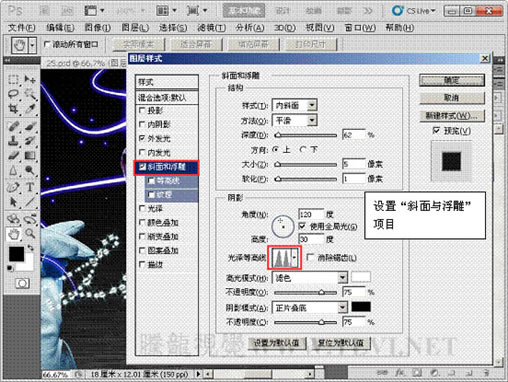This screenshot has height=382, width=508.
Task: Open the 阴影模式 正片叠底 dropdown
Action: (310, 307)
